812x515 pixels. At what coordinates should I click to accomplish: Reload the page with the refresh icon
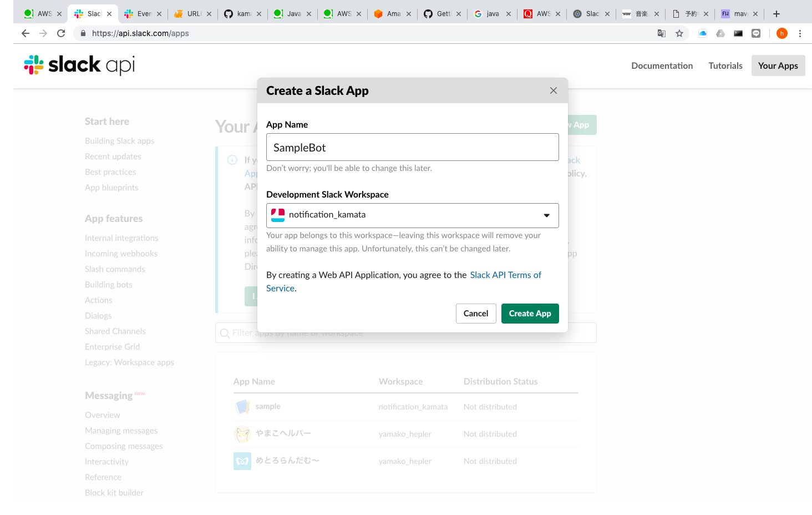point(61,33)
